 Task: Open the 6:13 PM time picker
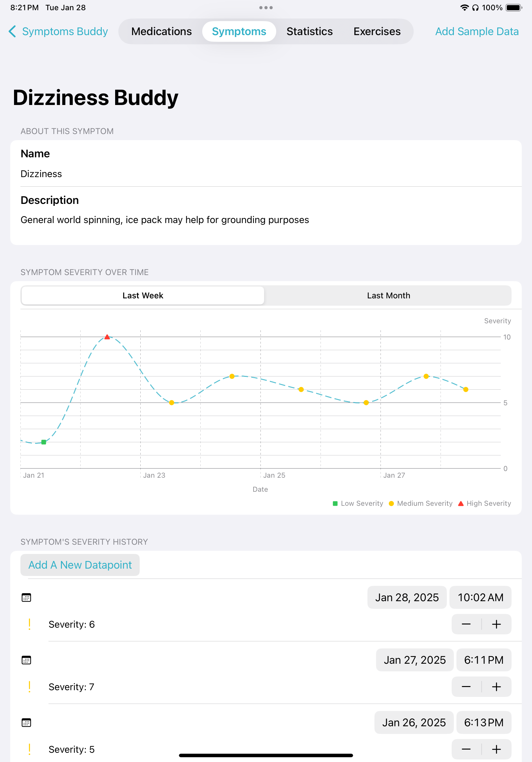[484, 722]
